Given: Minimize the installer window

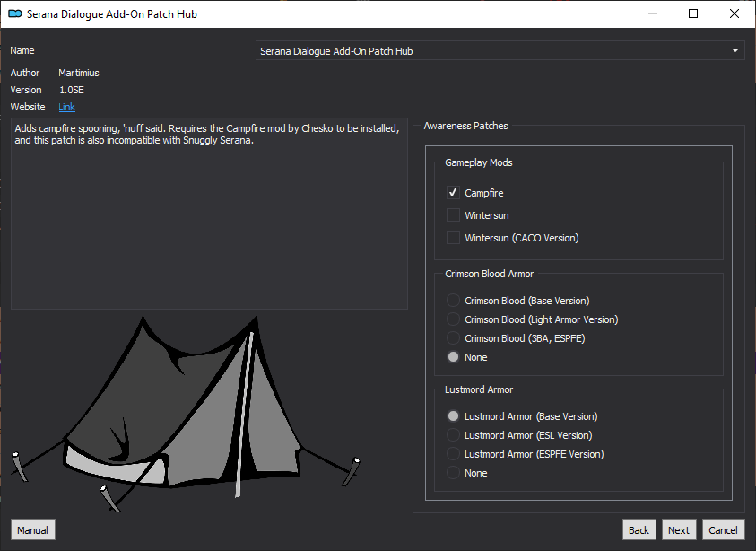Looking at the screenshot, I should [652, 13].
